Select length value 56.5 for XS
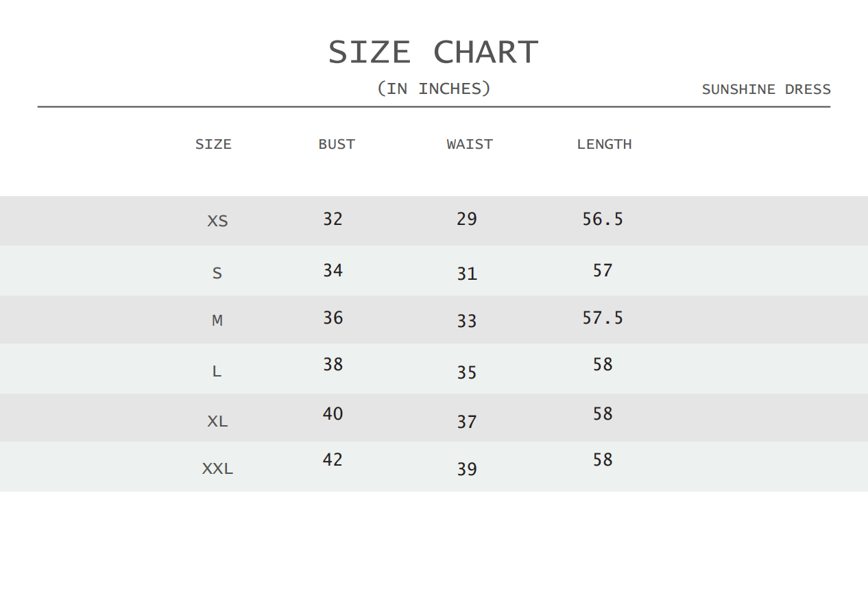 click(x=603, y=219)
